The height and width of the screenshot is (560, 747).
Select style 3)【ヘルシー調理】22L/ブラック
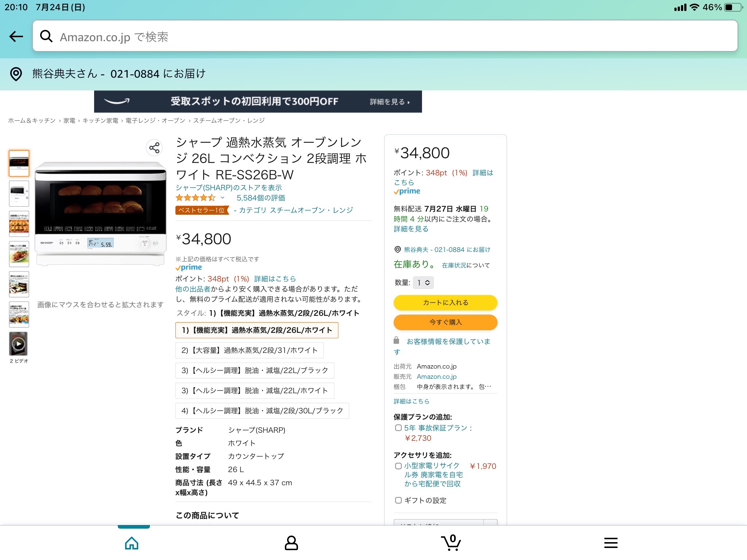[255, 370]
